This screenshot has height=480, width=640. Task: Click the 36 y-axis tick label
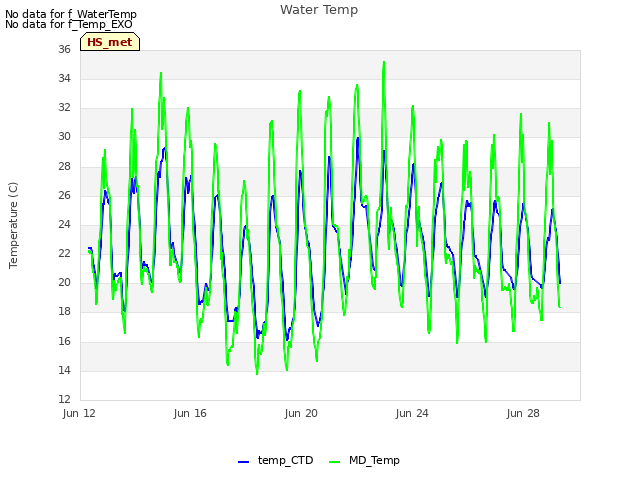(x=64, y=49)
